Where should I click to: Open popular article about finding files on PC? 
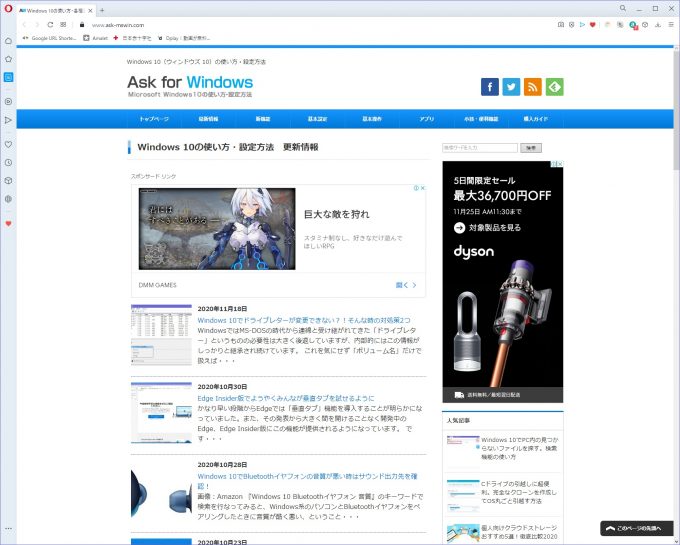click(x=520, y=448)
